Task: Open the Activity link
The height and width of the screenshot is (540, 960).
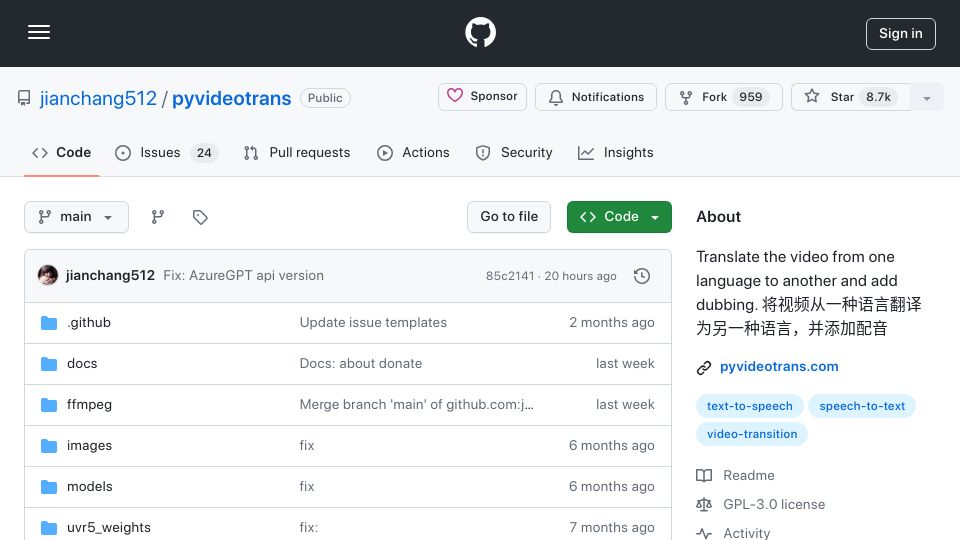Action: pyautogui.click(x=746, y=533)
